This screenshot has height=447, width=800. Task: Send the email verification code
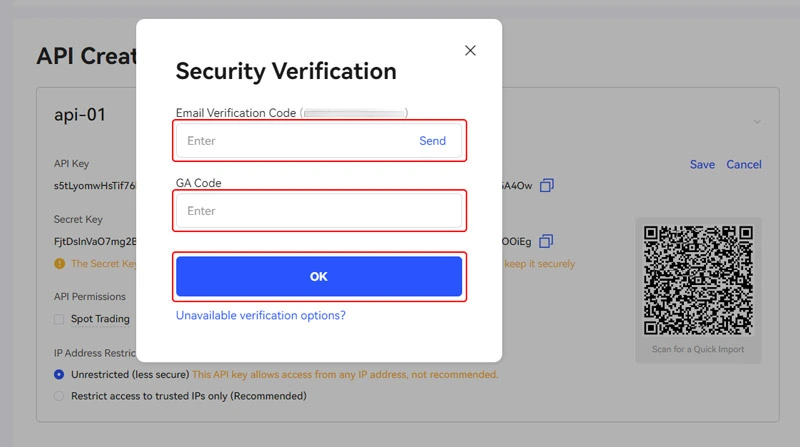coord(432,141)
